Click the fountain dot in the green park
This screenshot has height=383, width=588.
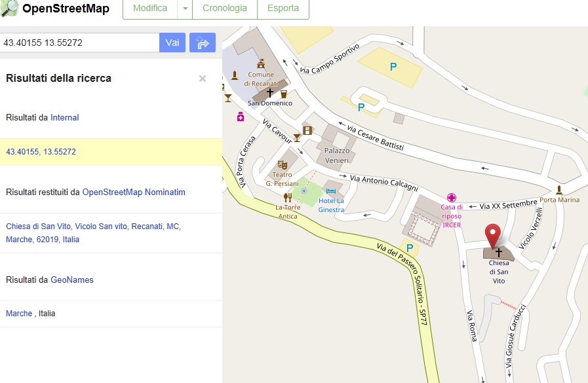pyautogui.click(x=304, y=191)
